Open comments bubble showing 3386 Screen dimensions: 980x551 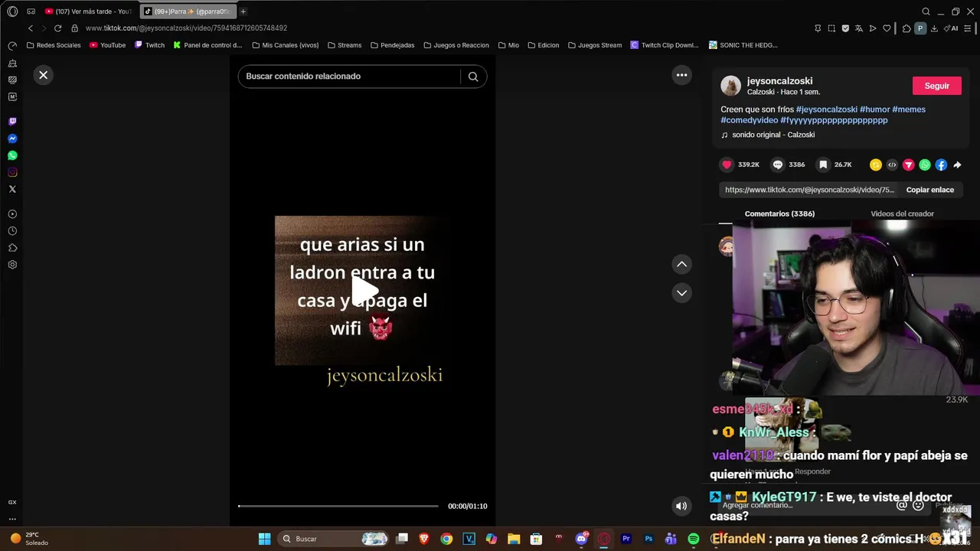(778, 165)
